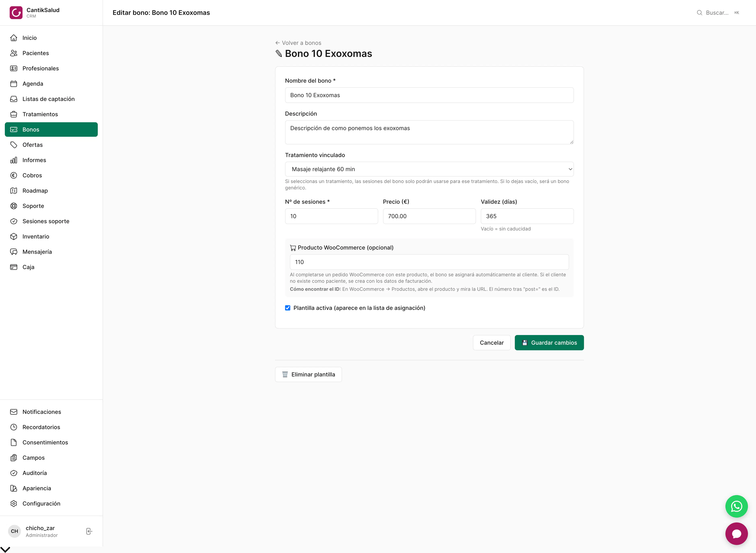Focus the Nombre del bono field
Viewport: 756px width, 553px height.
click(429, 95)
